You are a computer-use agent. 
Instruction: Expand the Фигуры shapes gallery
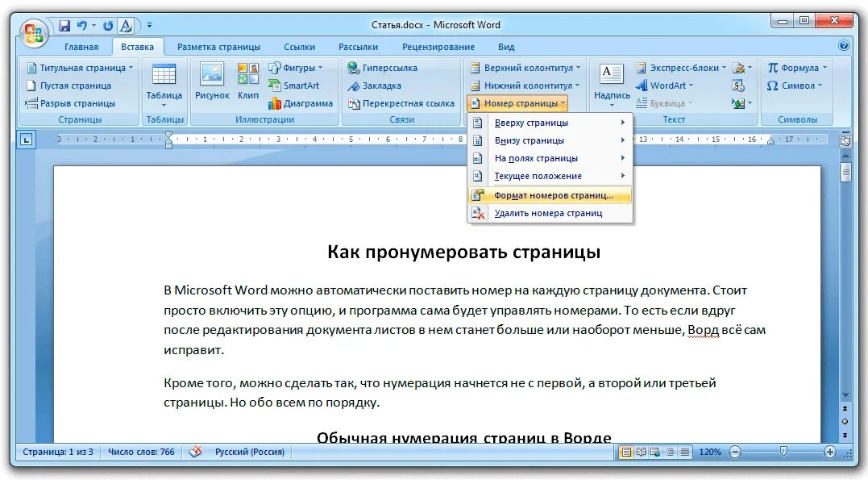[295, 68]
